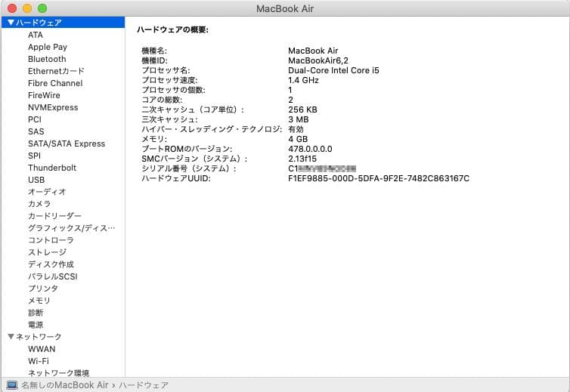This screenshot has width=570, height=392.
Task: Click the 1.4 GHz processor speed
Action: (x=303, y=80)
